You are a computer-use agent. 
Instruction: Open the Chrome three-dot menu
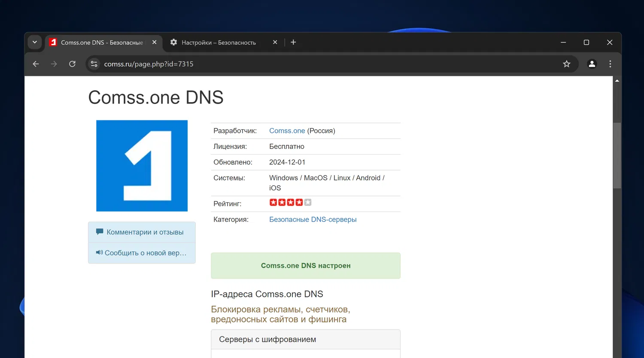(610, 64)
